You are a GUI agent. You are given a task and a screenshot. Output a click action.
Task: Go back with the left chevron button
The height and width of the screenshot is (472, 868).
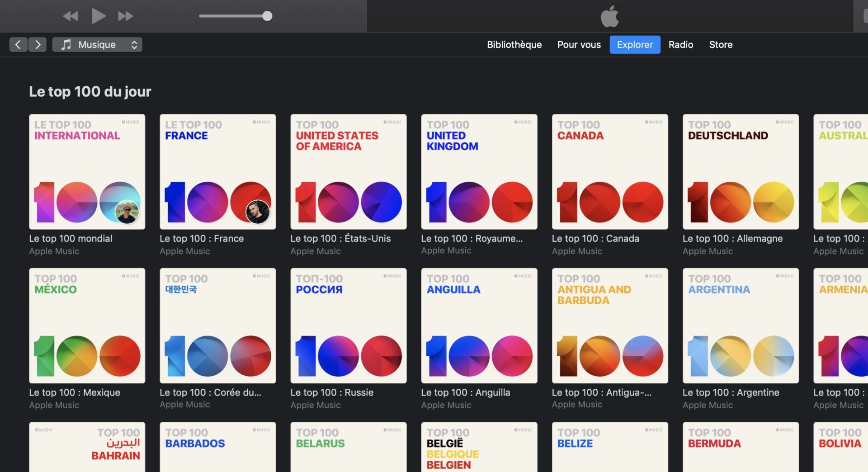(x=18, y=44)
